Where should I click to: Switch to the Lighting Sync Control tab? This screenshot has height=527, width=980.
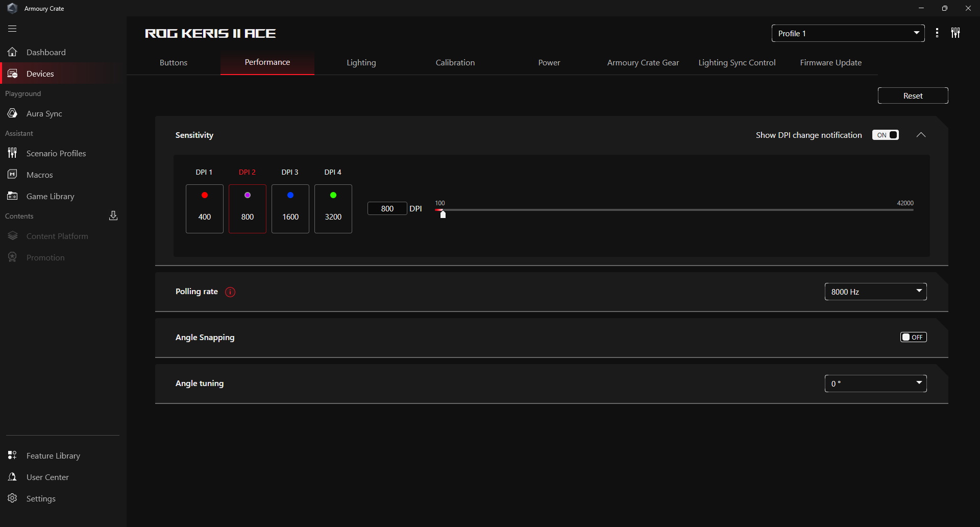pos(737,62)
